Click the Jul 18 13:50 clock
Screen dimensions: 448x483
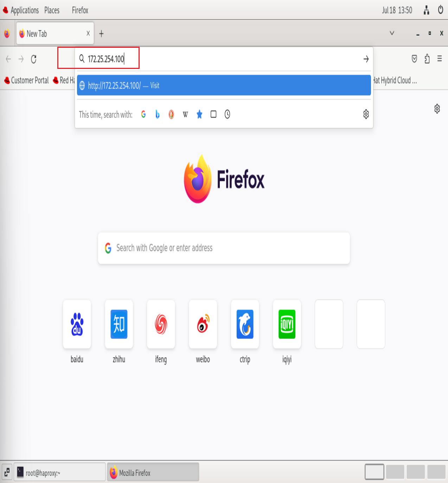397,10
